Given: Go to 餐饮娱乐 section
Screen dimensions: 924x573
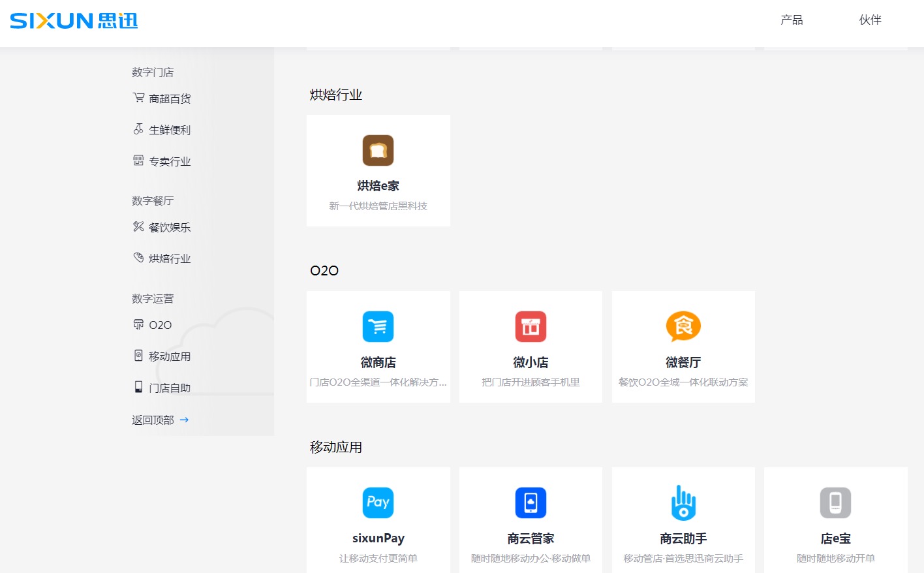Looking at the screenshot, I should 170,227.
